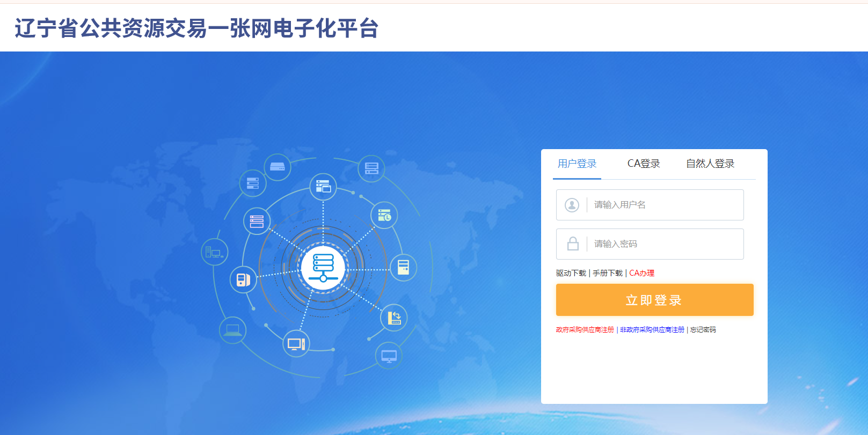
Task: Click the user avatar icon in username field
Action: point(572,205)
